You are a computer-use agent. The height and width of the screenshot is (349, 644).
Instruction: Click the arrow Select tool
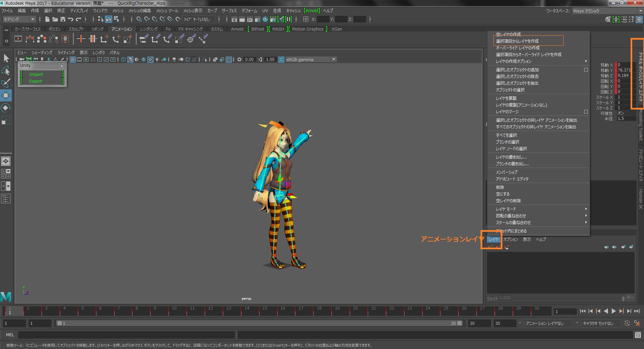pyautogui.click(x=6, y=58)
